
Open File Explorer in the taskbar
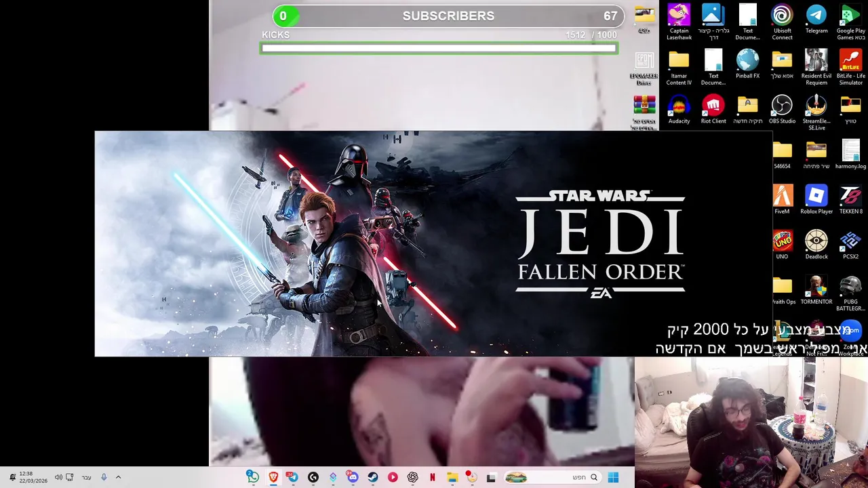click(x=452, y=477)
